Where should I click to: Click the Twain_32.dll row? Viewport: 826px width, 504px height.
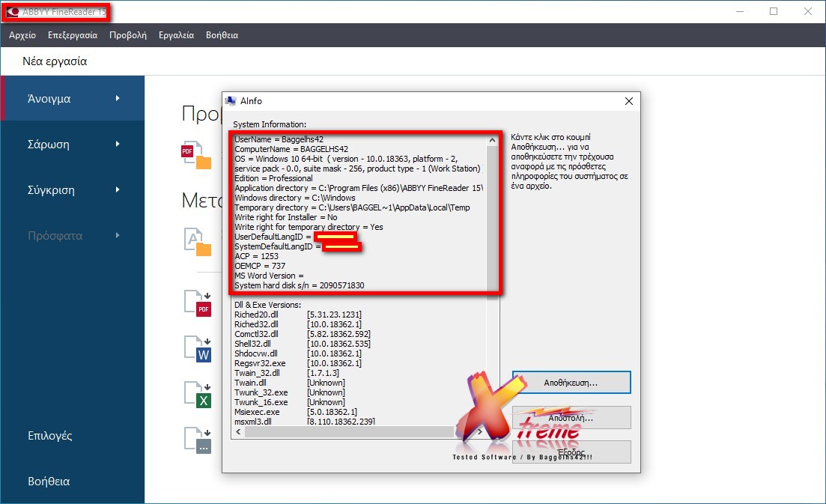click(287, 373)
